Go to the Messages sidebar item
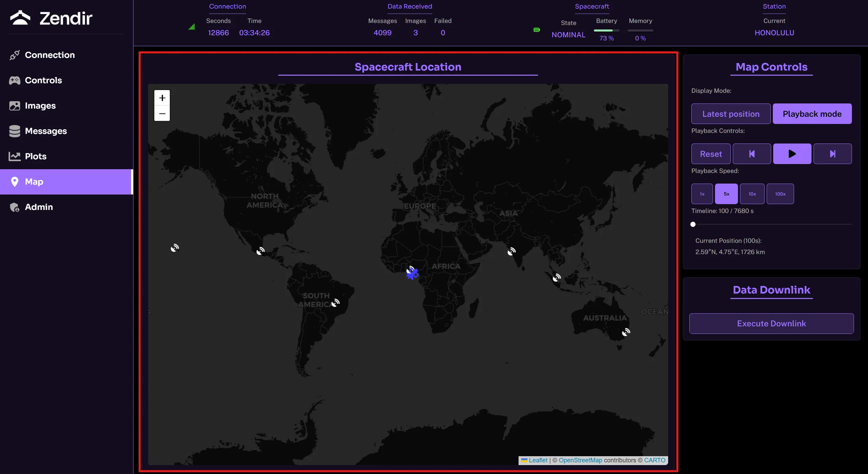The width and height of the screenshot is (868, 474). click(x=46, y=131)
